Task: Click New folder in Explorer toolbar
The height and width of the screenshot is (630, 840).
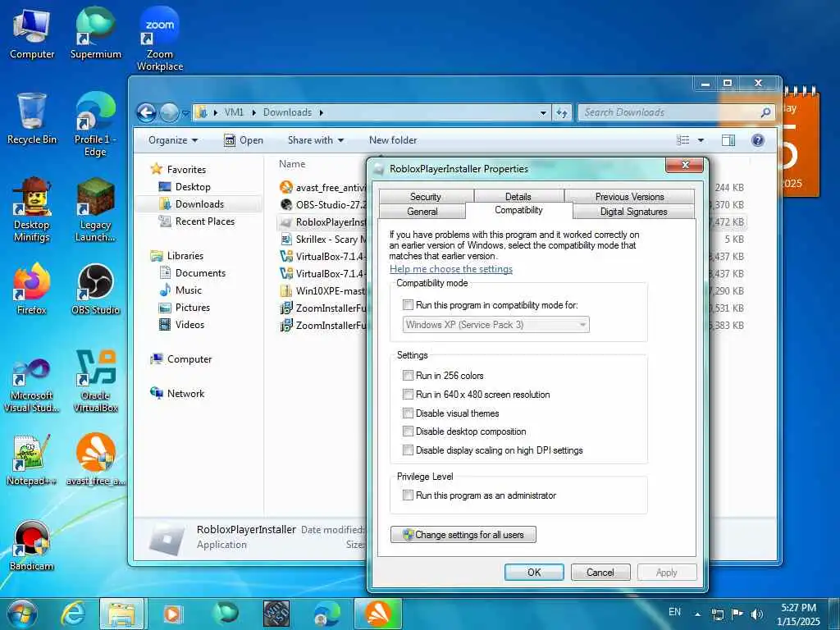Action: pyautogui.click(x=393, y=140)
